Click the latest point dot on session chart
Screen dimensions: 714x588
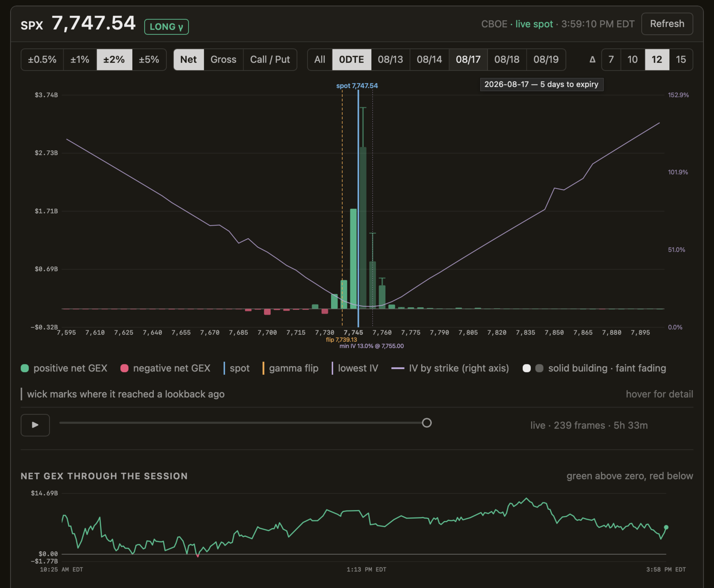(666, 527)
